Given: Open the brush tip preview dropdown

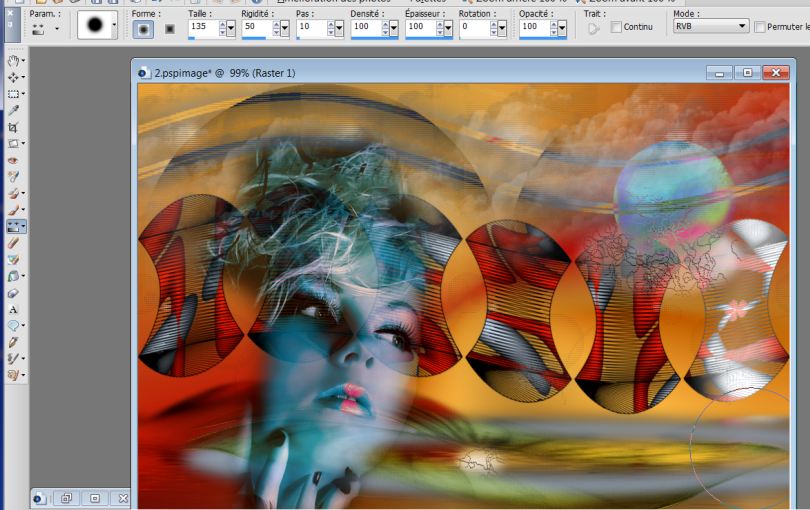Looking at the screenshot, I should [x=114, y=24].
